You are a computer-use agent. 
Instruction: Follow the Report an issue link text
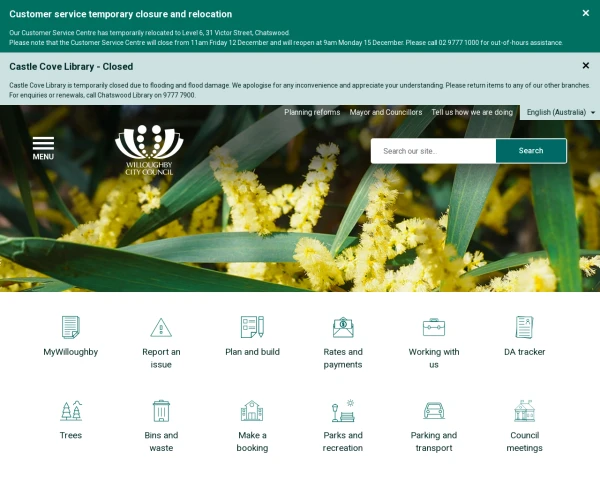pyautogui.click(x=161, y=358)
